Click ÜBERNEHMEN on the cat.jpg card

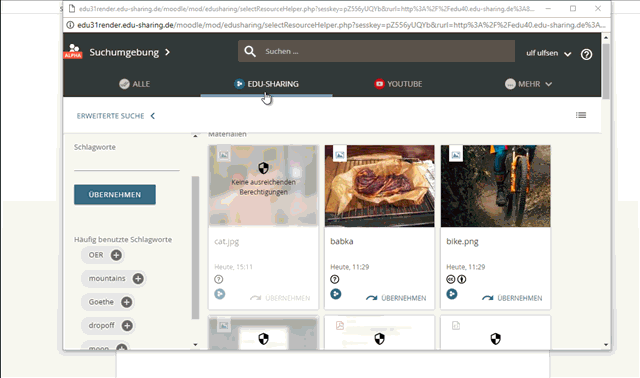[280, 298]
